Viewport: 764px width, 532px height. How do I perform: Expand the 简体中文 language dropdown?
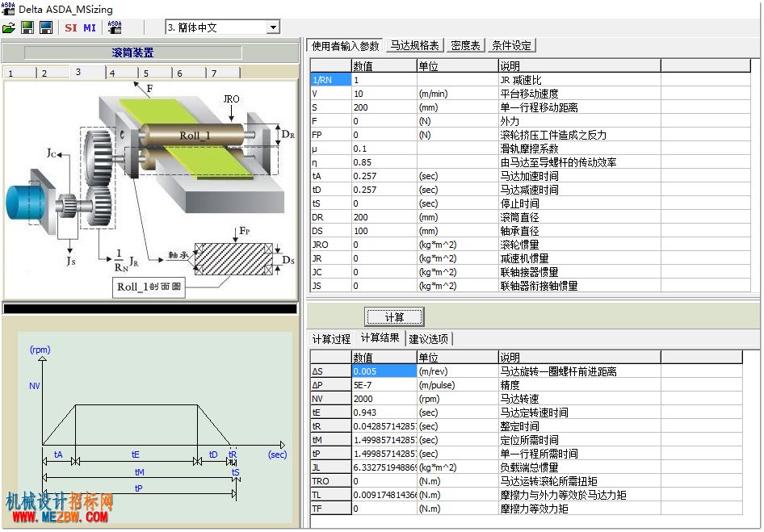(x=273, y=27)
